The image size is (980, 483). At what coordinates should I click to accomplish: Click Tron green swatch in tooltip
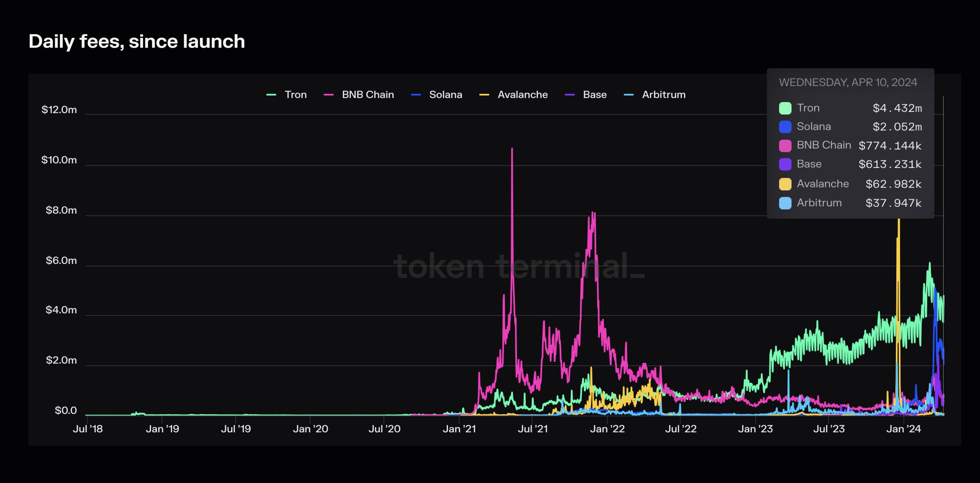click(x=785, y=108)
